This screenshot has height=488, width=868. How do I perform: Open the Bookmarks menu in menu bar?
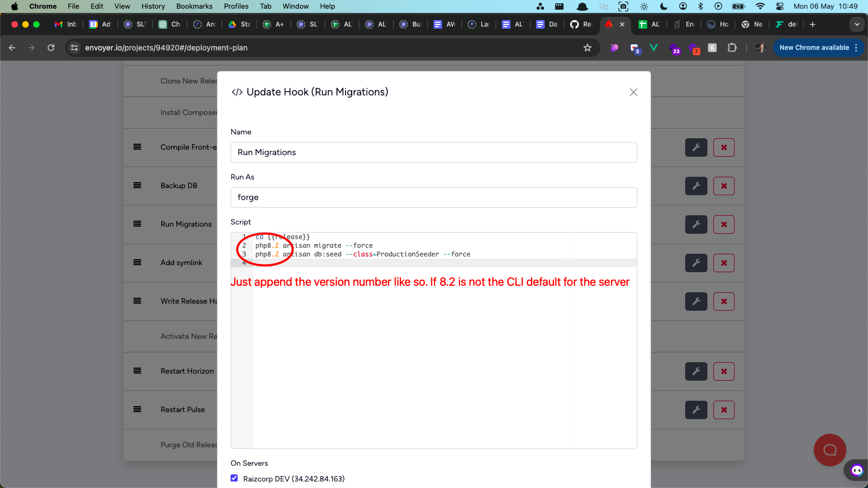pos(194,7)
